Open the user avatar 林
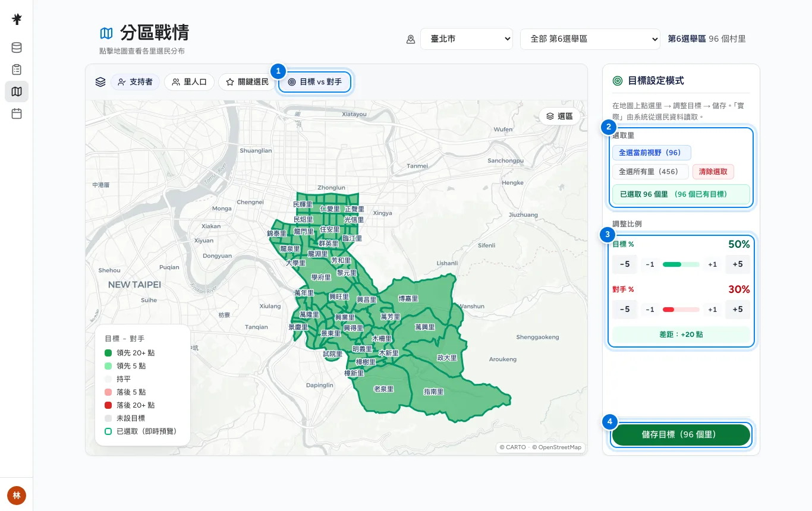Viewport: 812px width, 511px height. pyautogui.click(x=17, y=496)
